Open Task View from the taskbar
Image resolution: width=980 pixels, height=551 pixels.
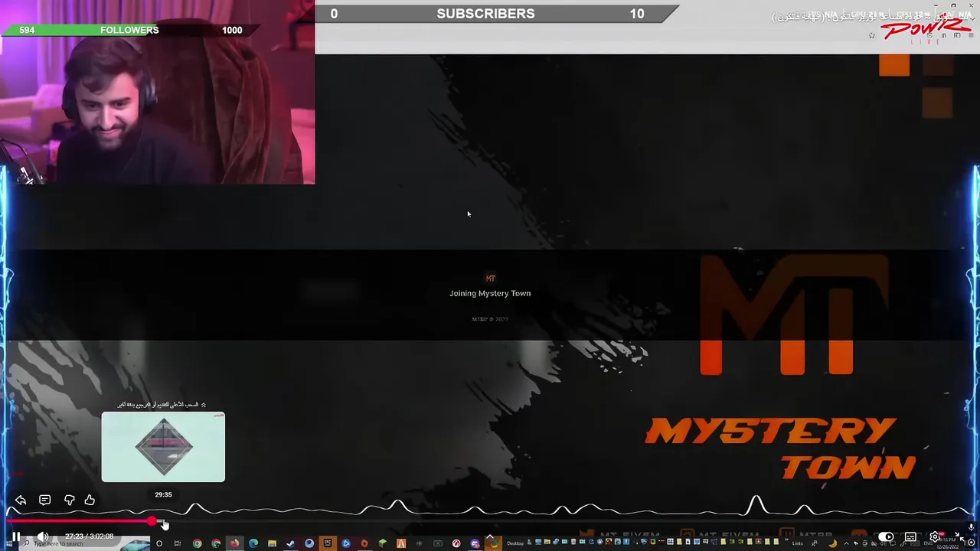(x=177, y=543)
